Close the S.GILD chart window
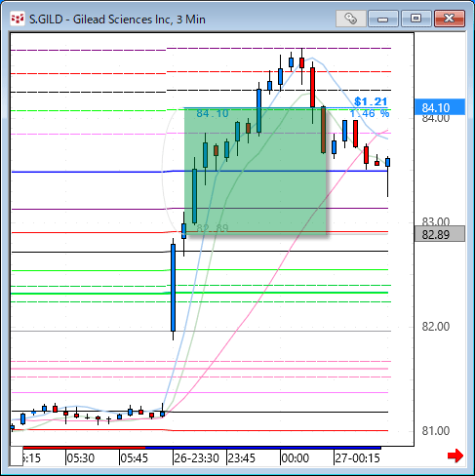The width and height of the screenshot is (475, 476). tap(450, 19)
